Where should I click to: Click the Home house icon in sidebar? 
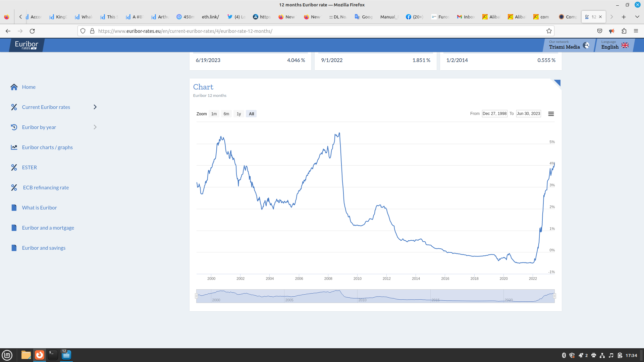click(x=14, y=87)
